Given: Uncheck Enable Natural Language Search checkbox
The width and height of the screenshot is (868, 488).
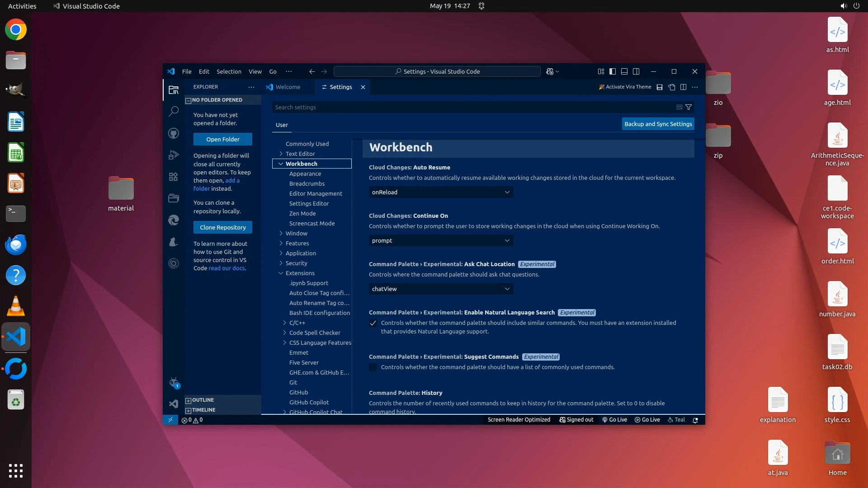Looking at the screenshot, I should (x=373, y=323).
